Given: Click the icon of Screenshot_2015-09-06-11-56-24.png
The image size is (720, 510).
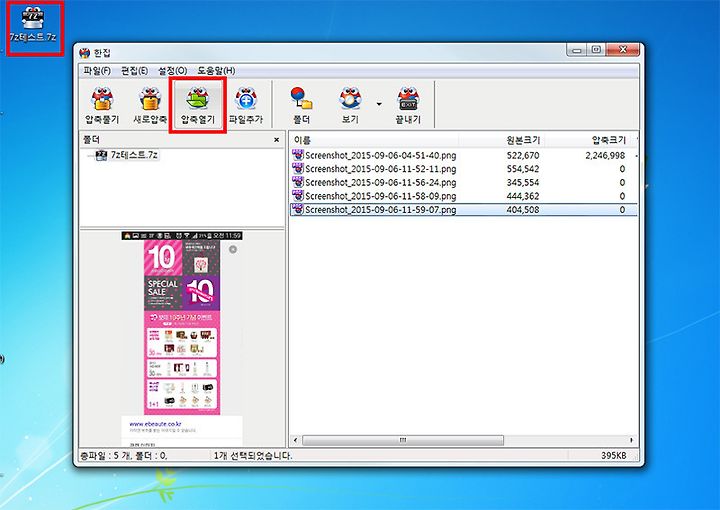Looking at the screenshot, I should pos(298,182).
